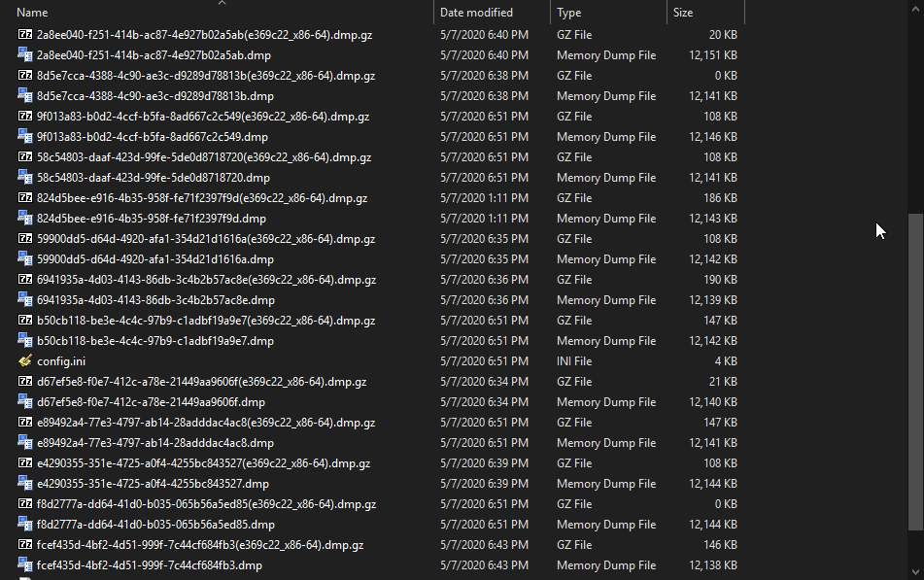The image size is (924, 580).
Task: Click the dump icon of 2a8ee040-f251 .dmp file
Action: (x=24, y=54)
